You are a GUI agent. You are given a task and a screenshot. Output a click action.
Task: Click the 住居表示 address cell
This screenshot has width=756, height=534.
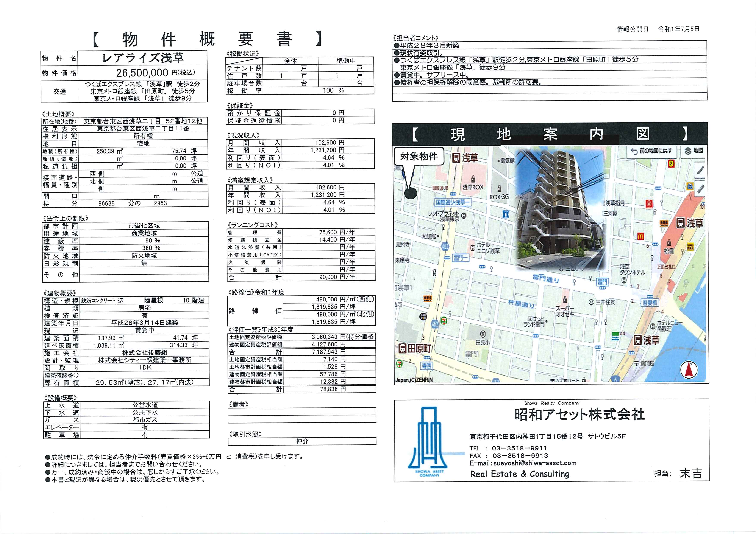pyautogui.click(x=143, y=129)
